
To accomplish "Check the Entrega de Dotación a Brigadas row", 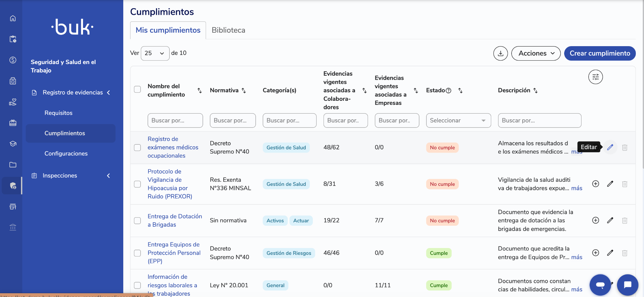I will click(137, 221).
